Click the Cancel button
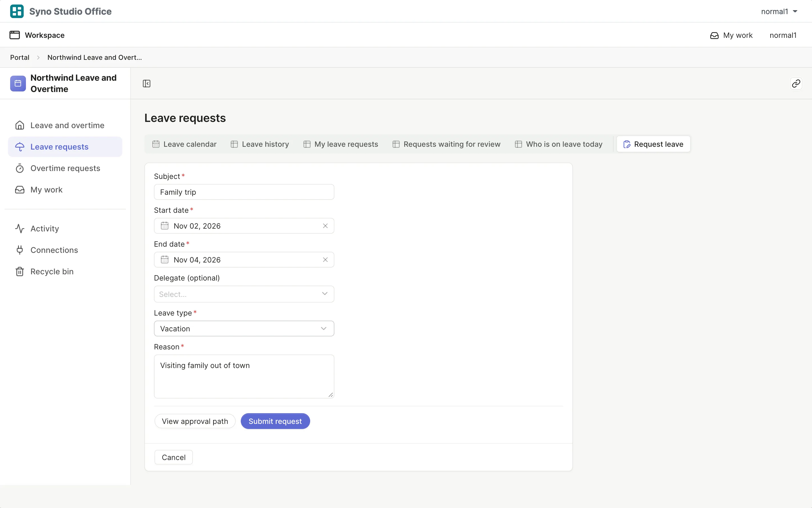812x508 pixels. point(173,457)
